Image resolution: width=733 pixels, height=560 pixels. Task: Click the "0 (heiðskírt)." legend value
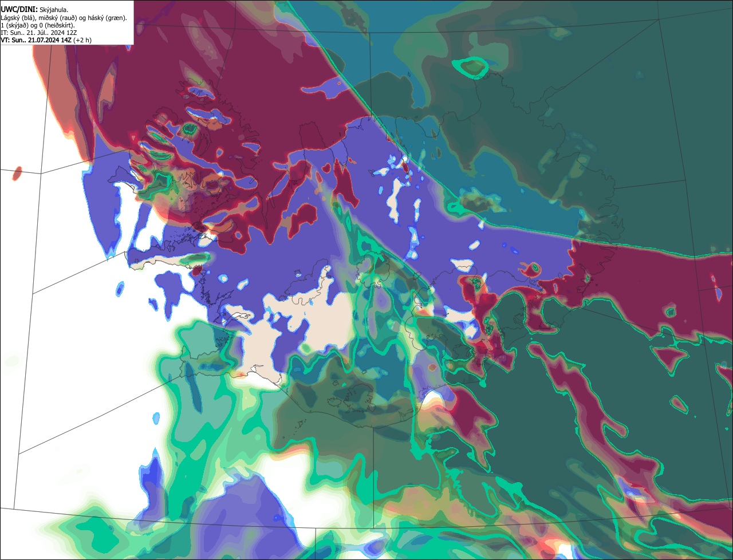(x=57, y=25)
